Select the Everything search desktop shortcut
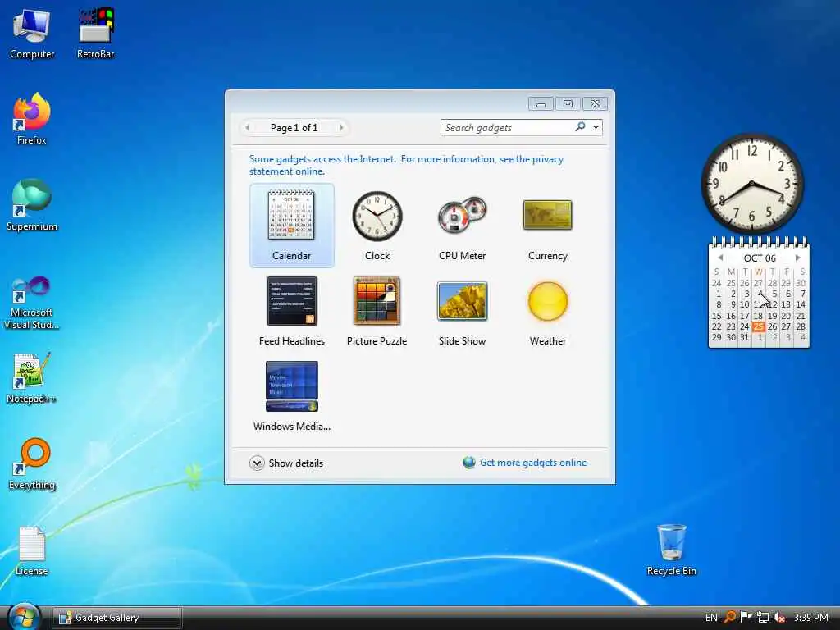840x630 pixels. (32, 464)
